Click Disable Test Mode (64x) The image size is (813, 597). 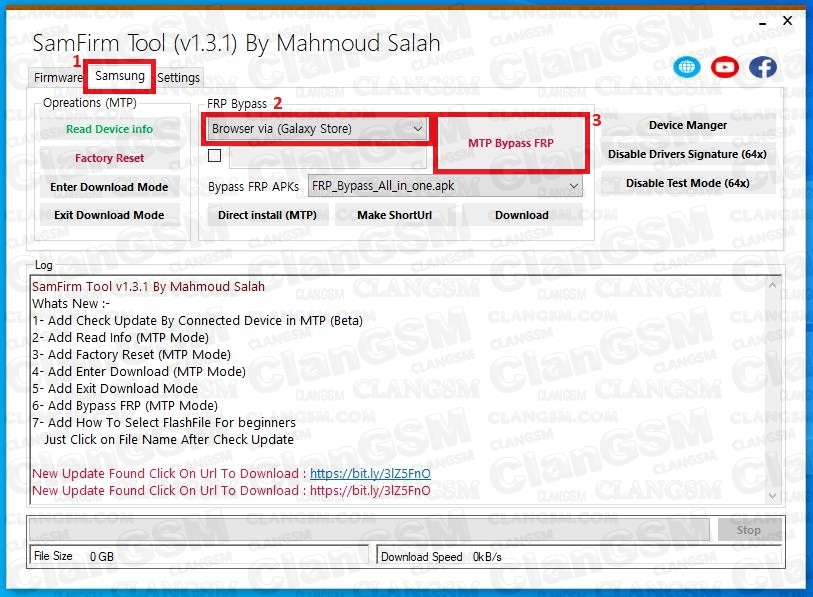tap(688, 183)
